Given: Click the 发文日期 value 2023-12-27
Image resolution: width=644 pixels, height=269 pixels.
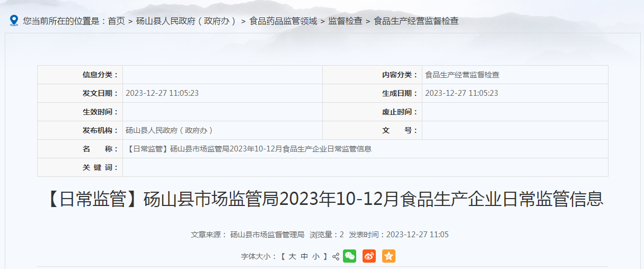Looking at the screenshot, I should [x=162, y=93].
